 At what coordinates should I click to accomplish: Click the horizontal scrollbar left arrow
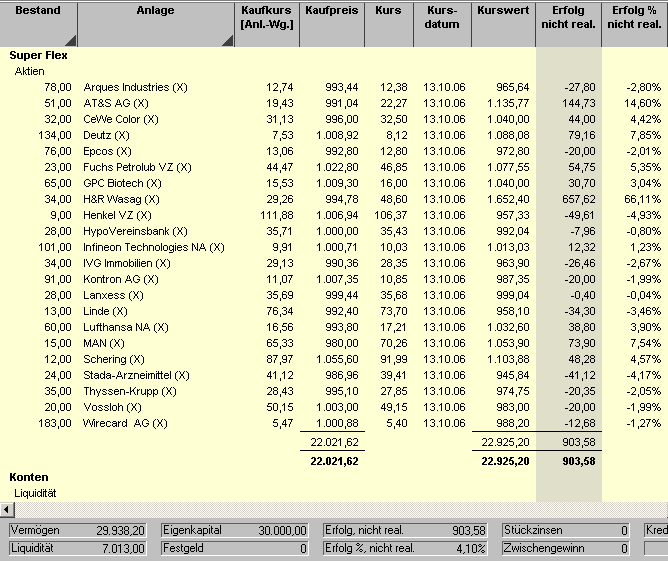(x=7, y=510)
